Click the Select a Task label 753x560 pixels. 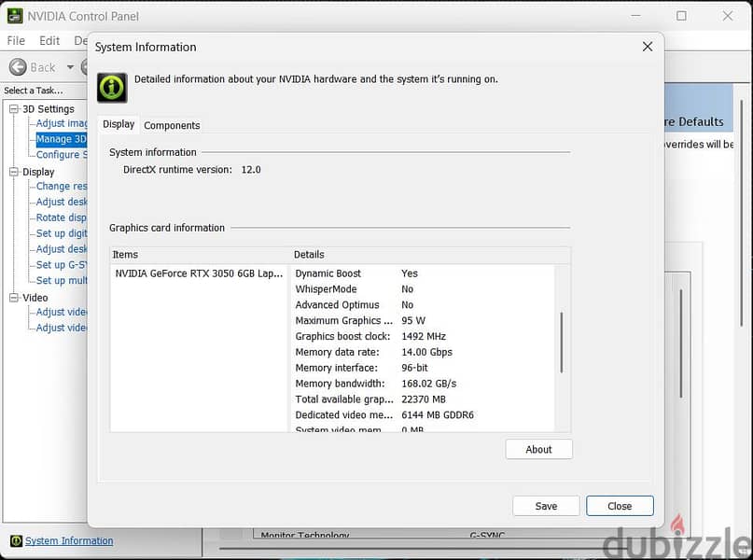pyautogui.click(x=34, y=91)
